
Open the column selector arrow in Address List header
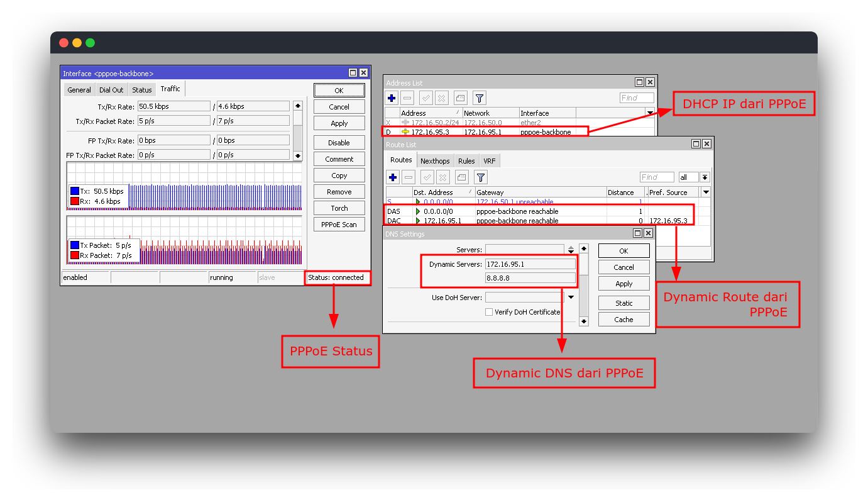[x=649, y=113]
